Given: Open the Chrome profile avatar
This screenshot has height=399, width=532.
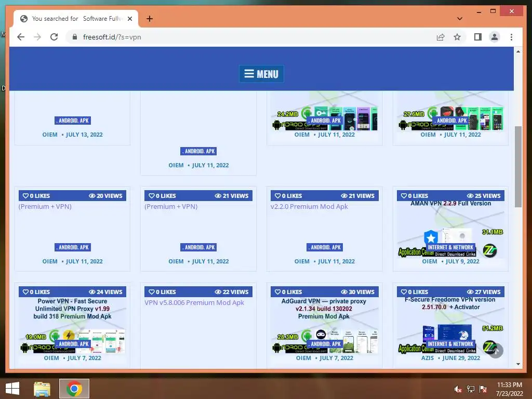Looking at the screenshot, I should coord(495,37).
